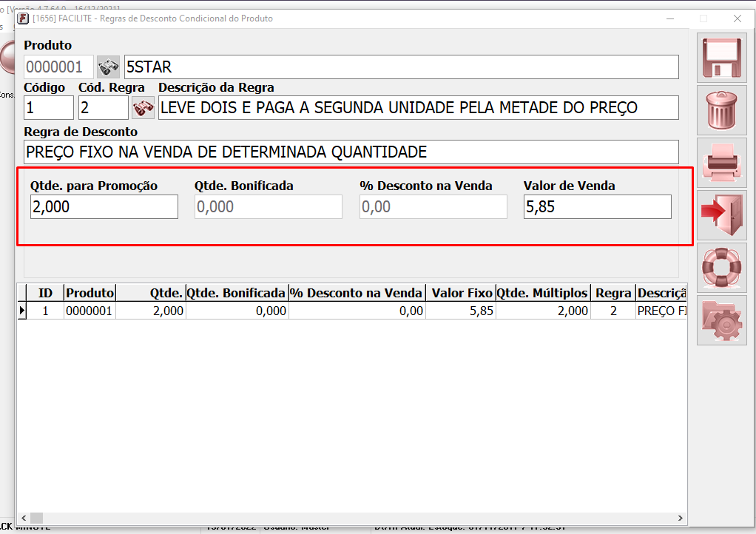Click the trash can delete icon

721,110
